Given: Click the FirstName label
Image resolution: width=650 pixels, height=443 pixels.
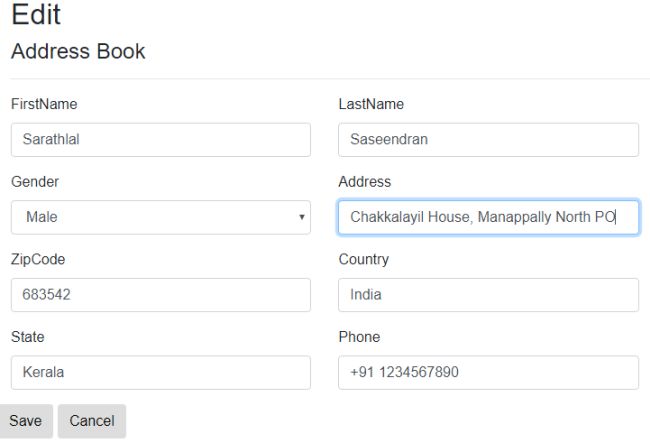Looking at the screenshot, I should 44,104.
